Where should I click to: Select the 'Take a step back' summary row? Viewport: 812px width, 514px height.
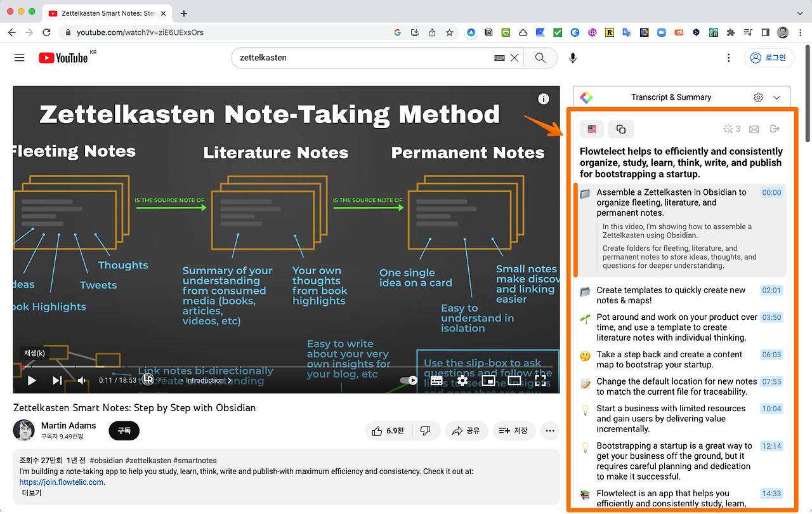click(681, 360)
